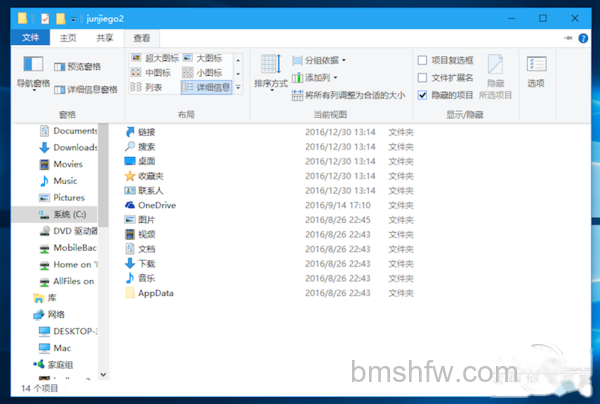
Task: Open the 导航窗格 dropdown
Action: [33, 74]
